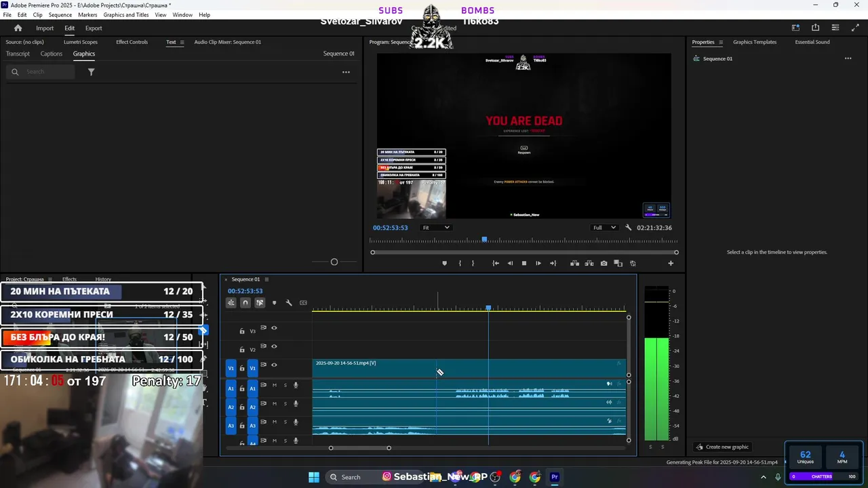Screen dimensions: 868x488
Task: Click the captions track options CC icon
Action: pos(303,303)
